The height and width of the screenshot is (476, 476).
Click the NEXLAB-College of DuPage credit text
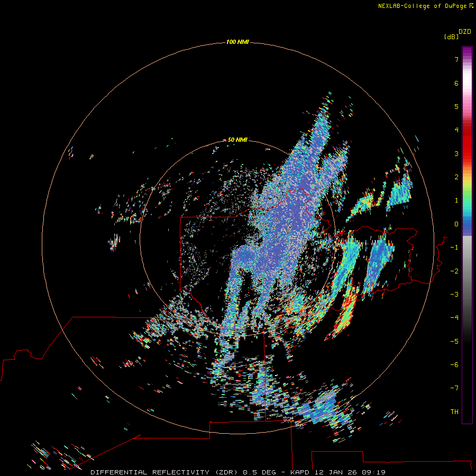point(422,6)
